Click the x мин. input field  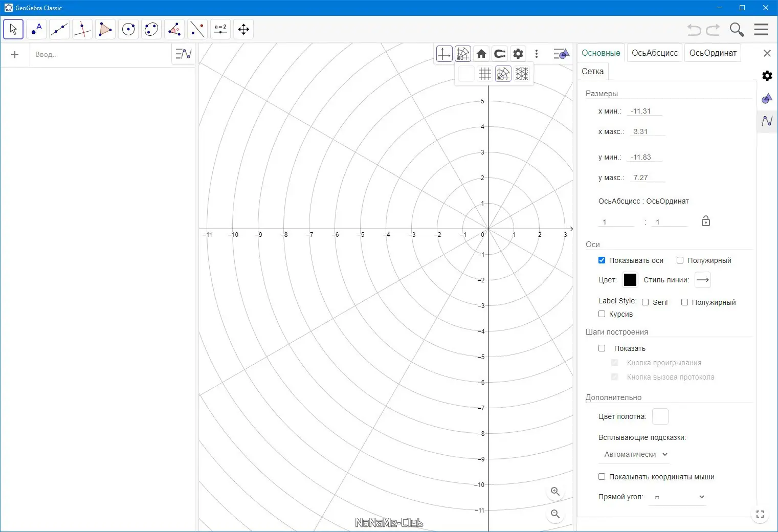point(644,111)
